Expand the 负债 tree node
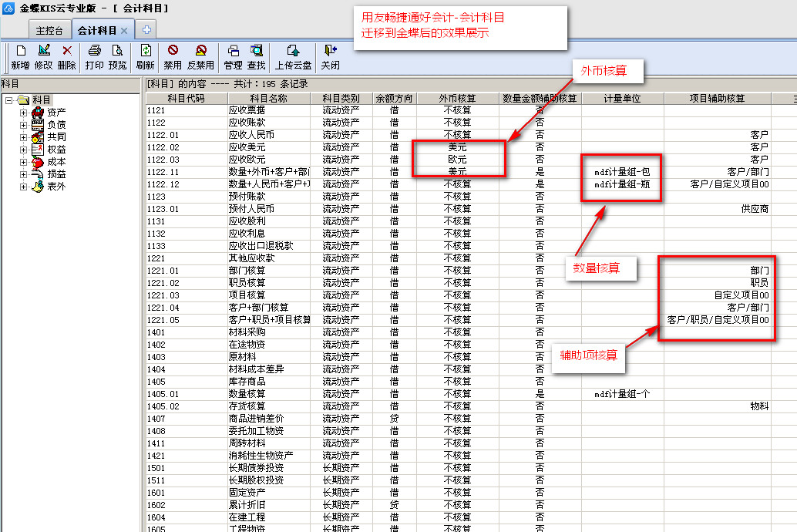The image size is (797, 532). 24,125
